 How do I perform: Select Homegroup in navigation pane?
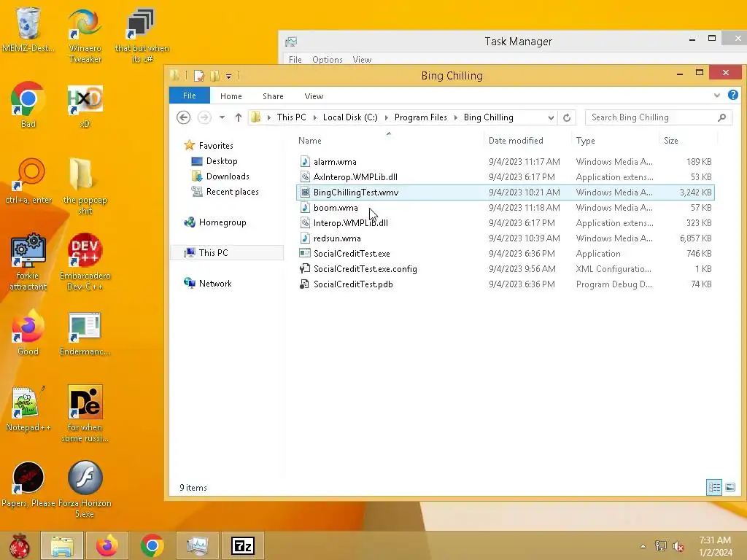pyautogui.click(x=222, y=222)
